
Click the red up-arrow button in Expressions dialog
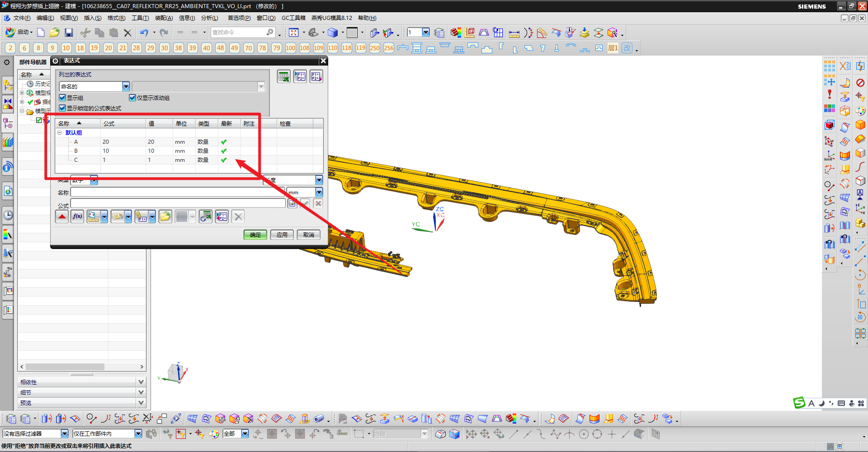62,217
